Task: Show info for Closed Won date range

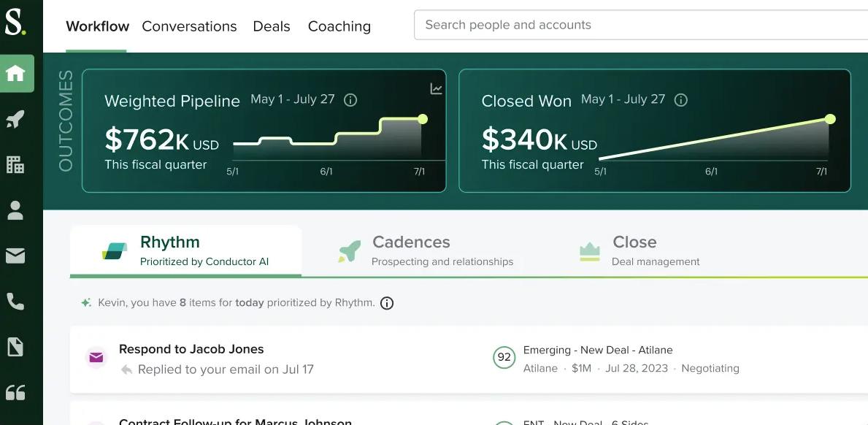Action: point(681,100)
